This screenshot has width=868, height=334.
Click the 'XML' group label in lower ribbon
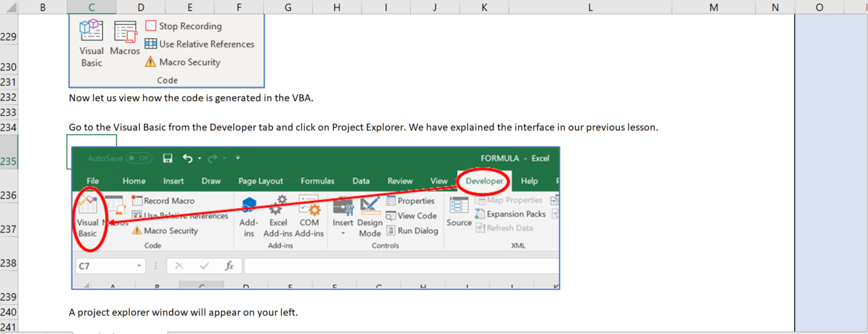tap(518, 245)
